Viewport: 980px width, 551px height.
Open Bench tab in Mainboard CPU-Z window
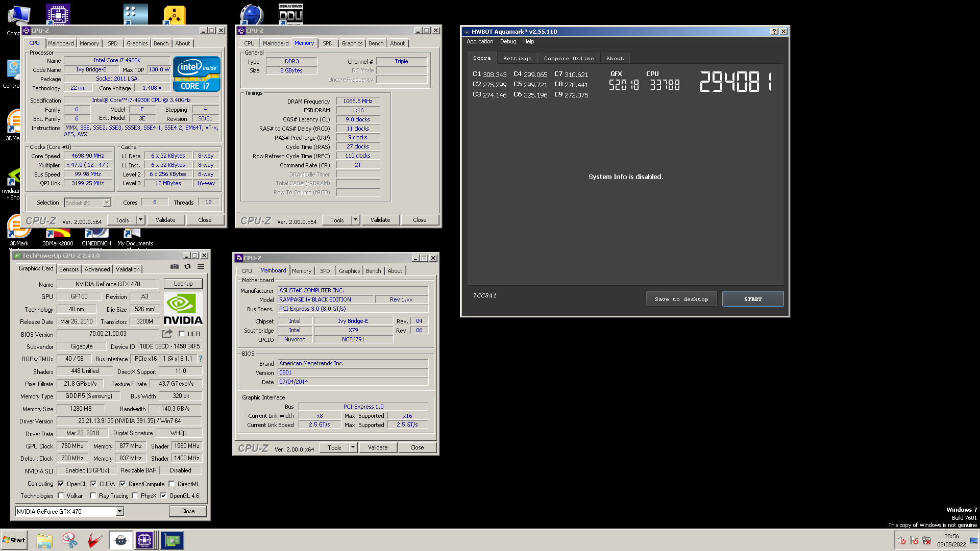click(x=373, y=271)
